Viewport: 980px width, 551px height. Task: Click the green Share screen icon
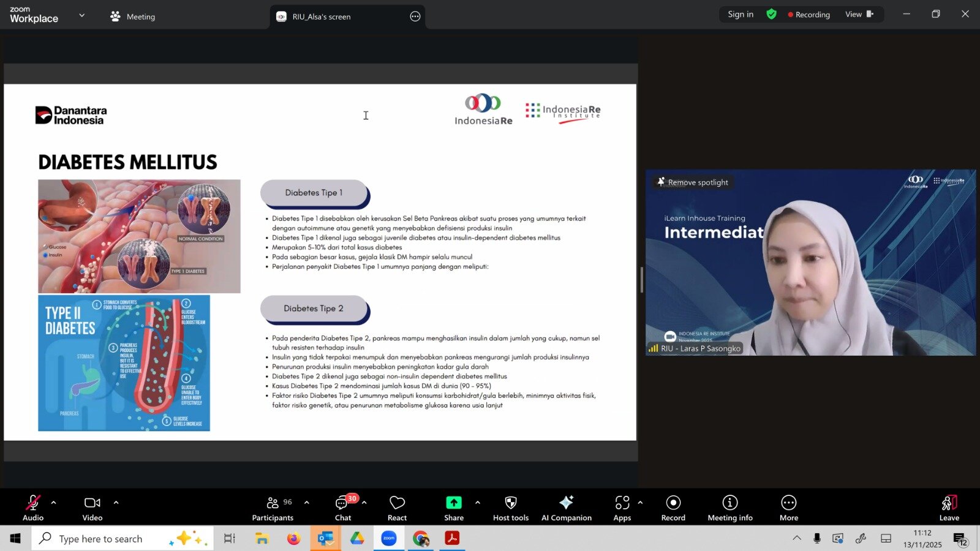454,503
